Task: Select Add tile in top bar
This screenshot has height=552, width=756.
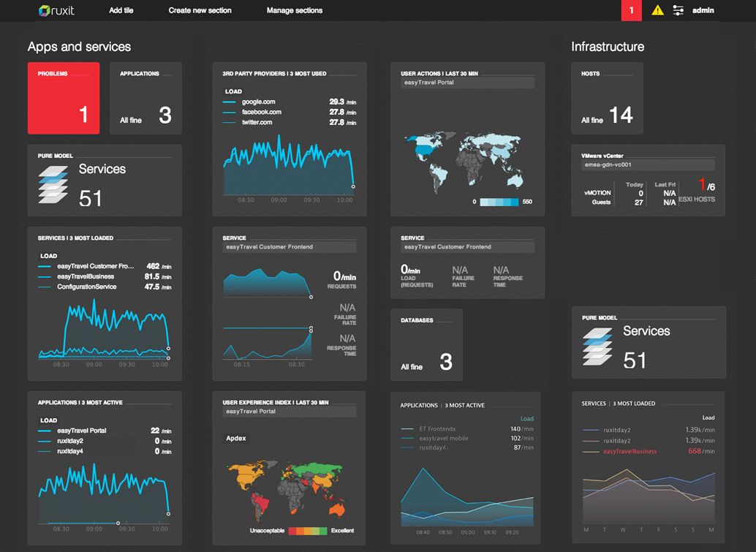Action: 121,10
